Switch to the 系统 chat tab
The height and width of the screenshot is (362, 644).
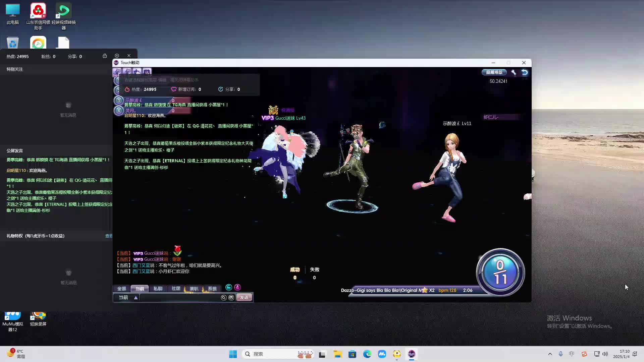(212, 289)
